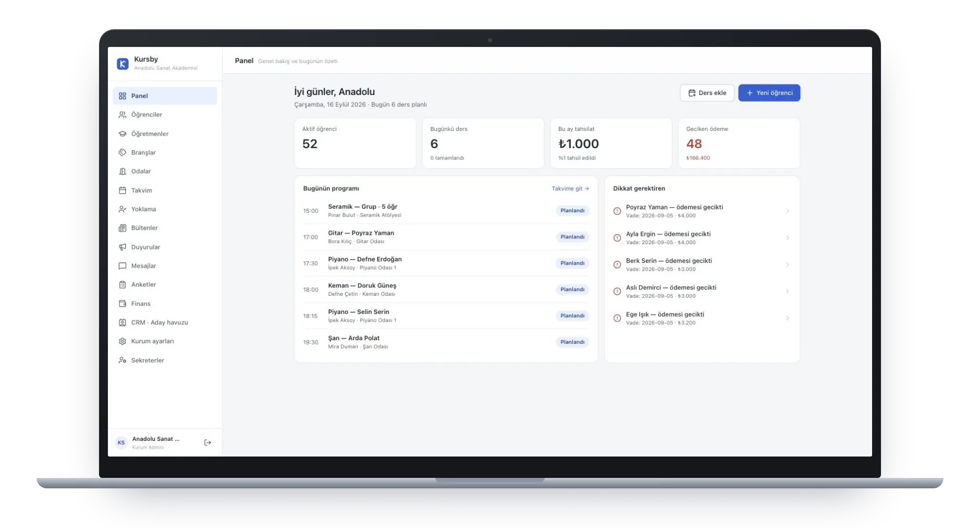This screenshot has width=980, height=528.
Task: Select the Seramik — Grup 15:00 lesson
Action: pyautogui.click(x=446, y=211)
